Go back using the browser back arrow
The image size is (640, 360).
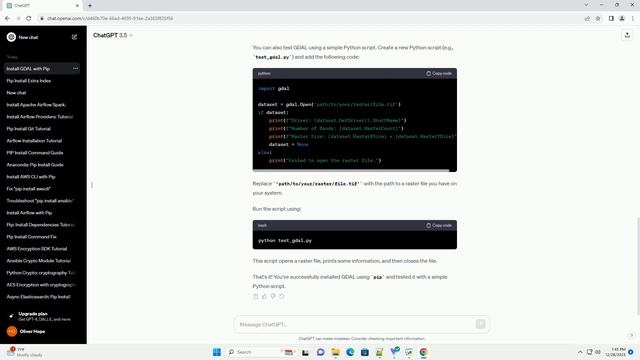[x=7, y=18]
